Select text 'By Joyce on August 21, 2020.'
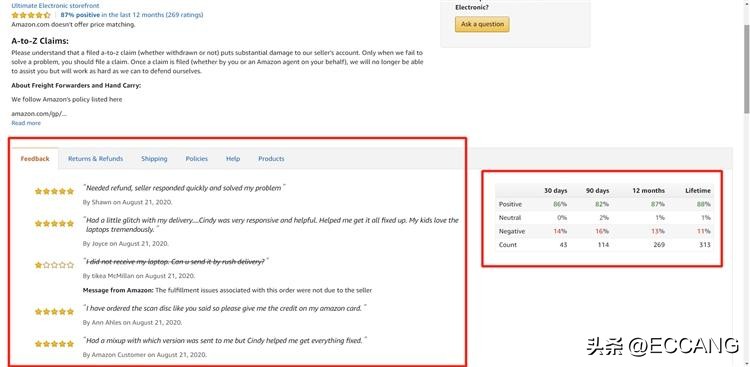 tap(126, 244)
